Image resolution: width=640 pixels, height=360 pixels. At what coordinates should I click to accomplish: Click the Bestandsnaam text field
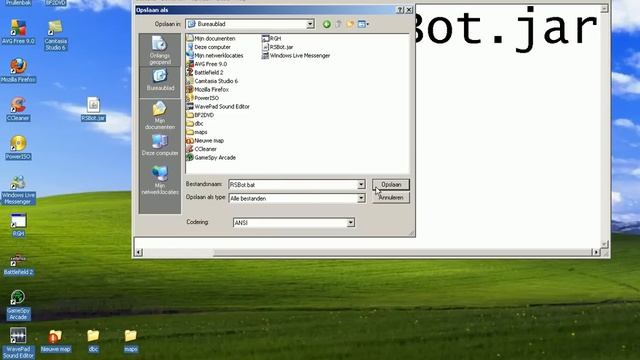pos(293,185)
